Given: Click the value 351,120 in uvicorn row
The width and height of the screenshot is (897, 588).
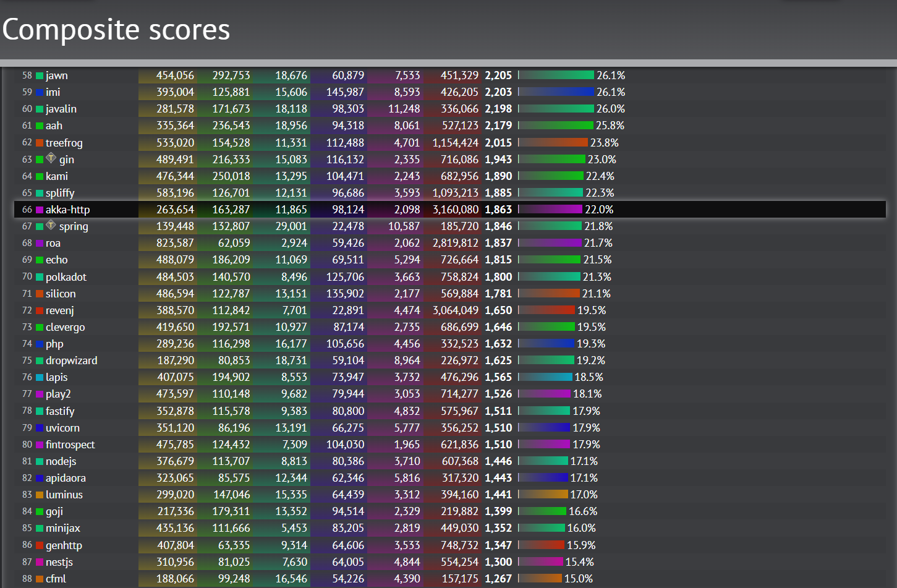Looking at the screenshot, I should (175, 428).
